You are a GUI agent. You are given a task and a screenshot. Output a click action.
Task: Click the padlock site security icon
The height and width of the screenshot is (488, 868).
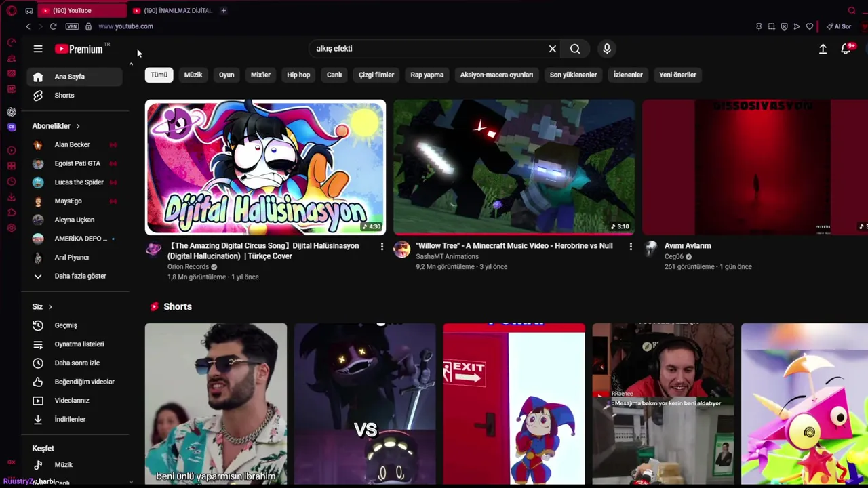(x=88, y=26)
